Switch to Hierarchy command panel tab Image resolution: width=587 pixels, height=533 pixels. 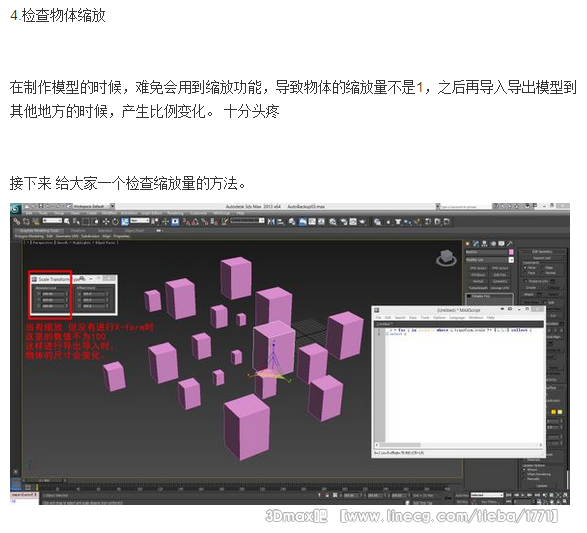[484, 243]
